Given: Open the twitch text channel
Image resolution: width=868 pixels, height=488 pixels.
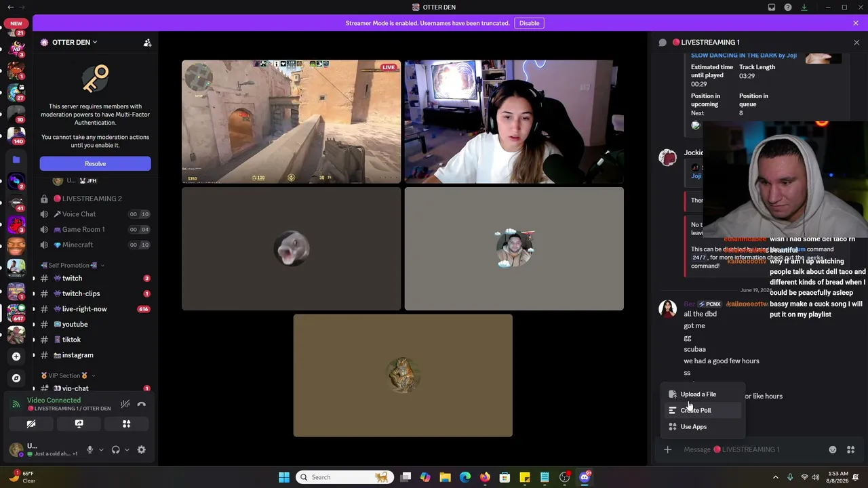Looking at the screenshot, I should click(95, 279).
